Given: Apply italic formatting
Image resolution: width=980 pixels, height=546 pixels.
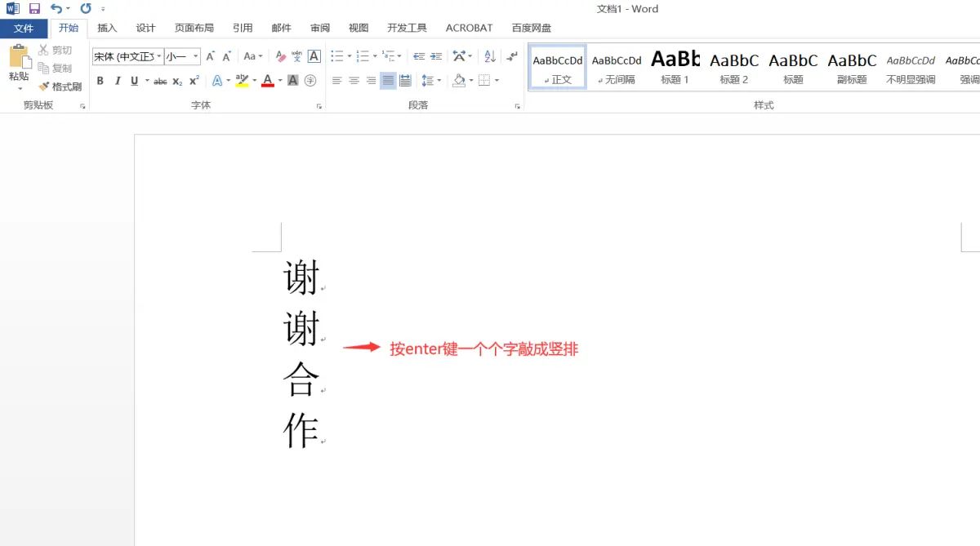Looking at the screenshot, I should click(x=118, y=81).
